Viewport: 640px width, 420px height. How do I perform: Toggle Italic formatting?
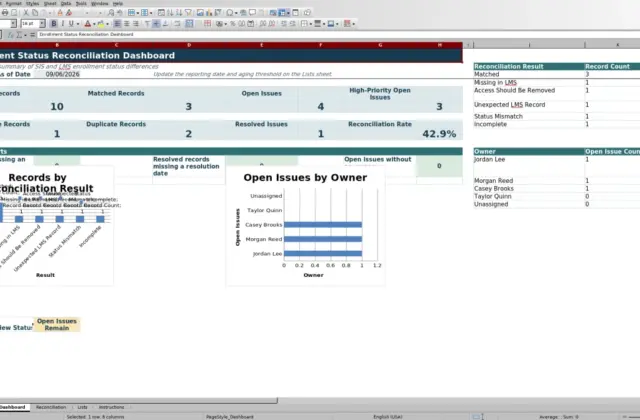click(62, 24)
